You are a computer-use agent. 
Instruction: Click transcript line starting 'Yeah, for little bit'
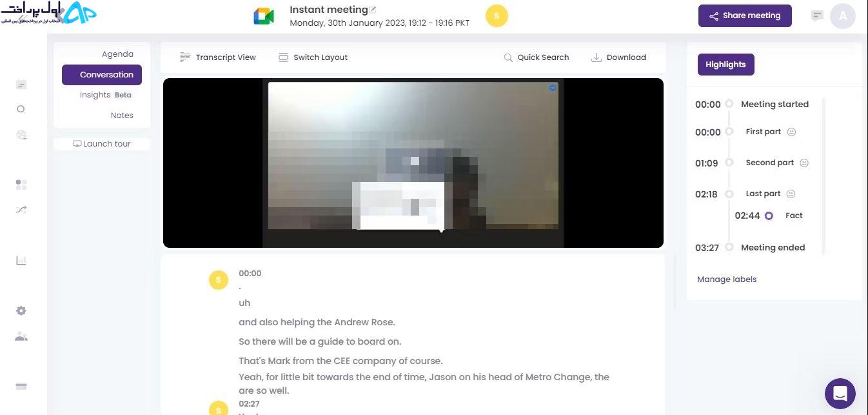424,383
